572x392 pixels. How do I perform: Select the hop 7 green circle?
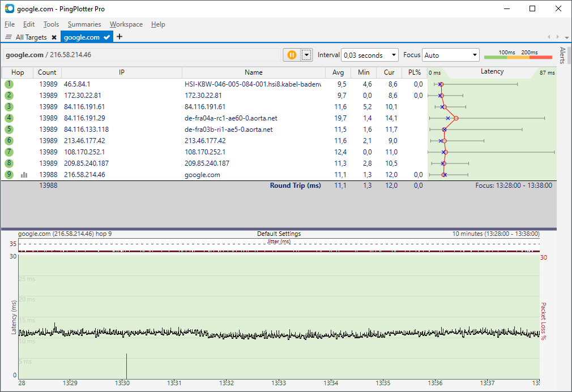9,152
